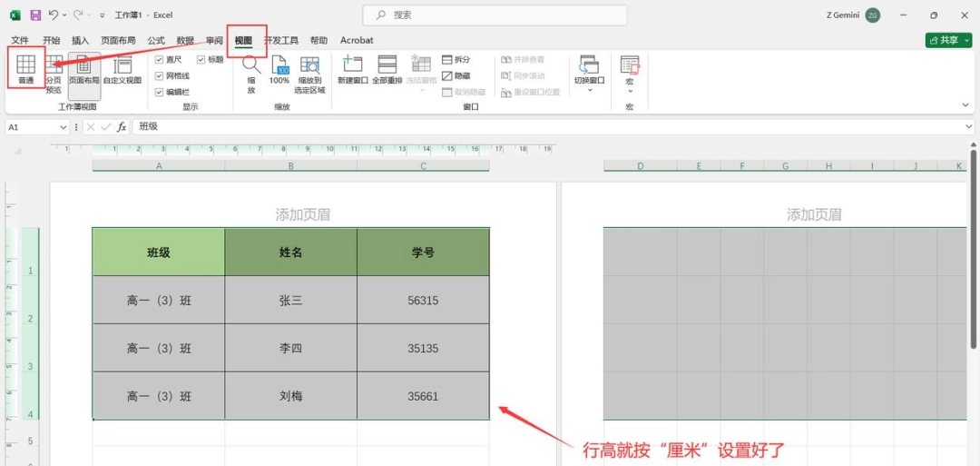Switch to the Formulas (公式) tab

click(156, 40)
